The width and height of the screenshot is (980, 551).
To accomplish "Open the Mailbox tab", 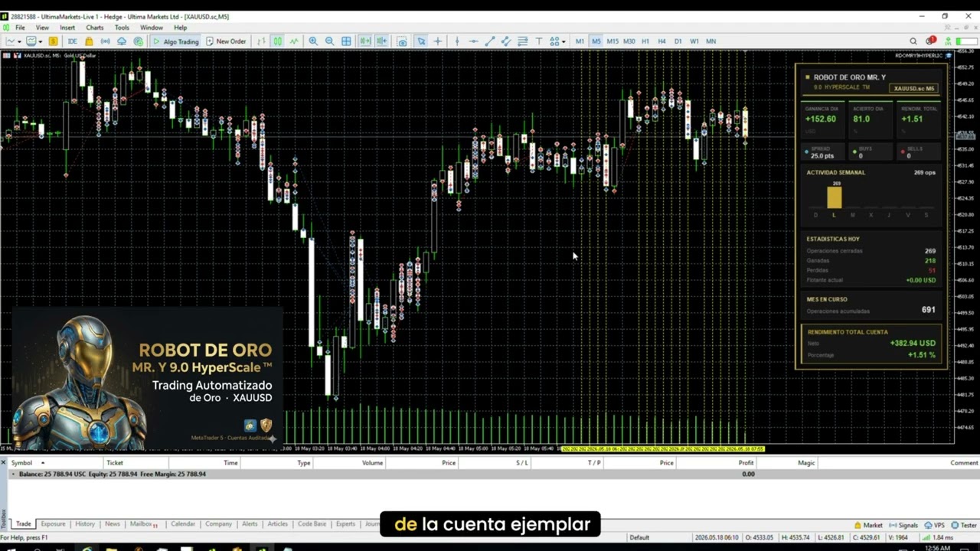I will 143,524.
